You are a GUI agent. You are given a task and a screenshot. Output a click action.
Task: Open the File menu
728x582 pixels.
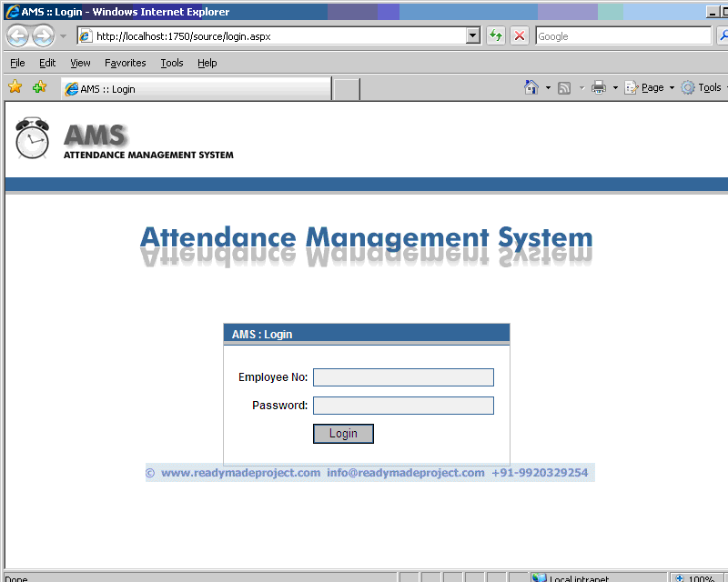(x=17, y=63)
